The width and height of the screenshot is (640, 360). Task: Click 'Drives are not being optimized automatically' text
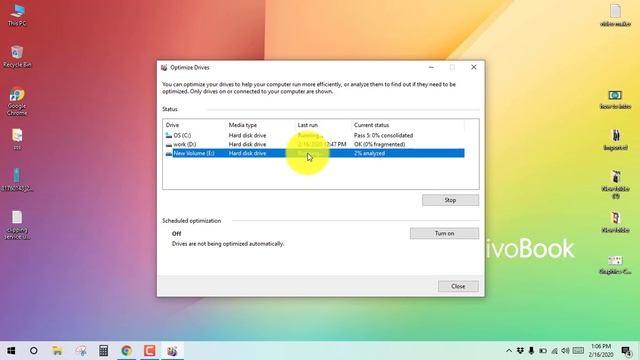tap(228, 244)
